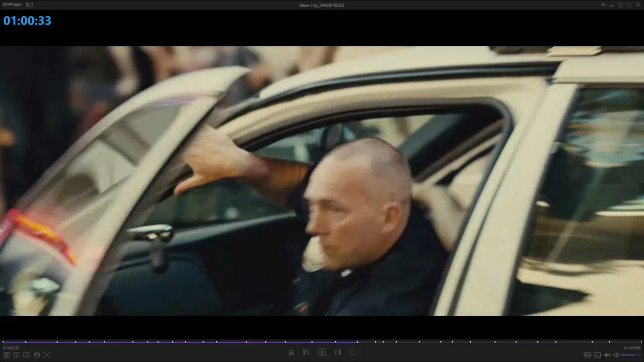Open the audio equalizer waveform icon
Image resolution: width=644 pixels, height=362 pixels.
click(607, 355)
